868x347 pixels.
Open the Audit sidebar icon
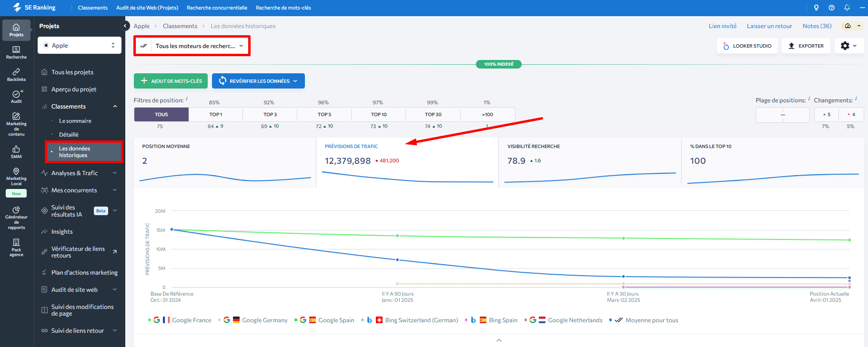pos(16,97)
